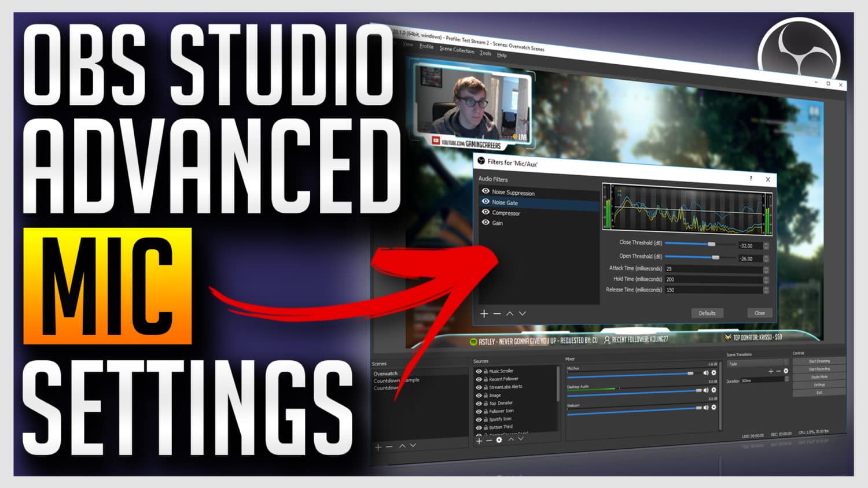
Task: Toggle visibility of Compressor filter
Action: pos(486,212)
